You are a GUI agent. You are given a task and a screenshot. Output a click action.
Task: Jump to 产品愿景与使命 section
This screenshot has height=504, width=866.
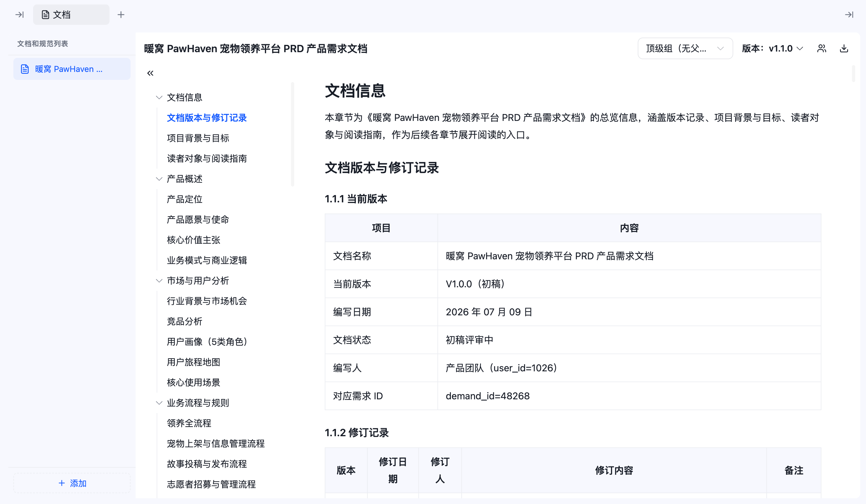point(198,220)
